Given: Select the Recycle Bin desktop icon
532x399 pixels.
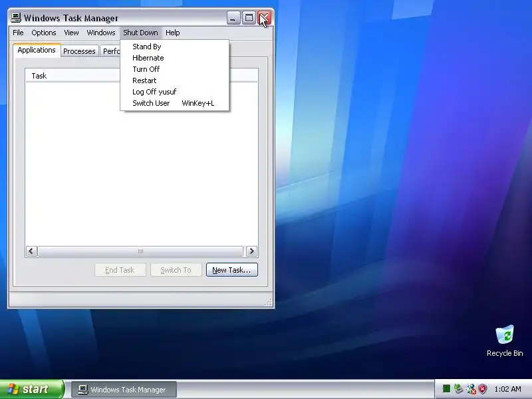Looking at the screenshot, I should click(505, 341).
